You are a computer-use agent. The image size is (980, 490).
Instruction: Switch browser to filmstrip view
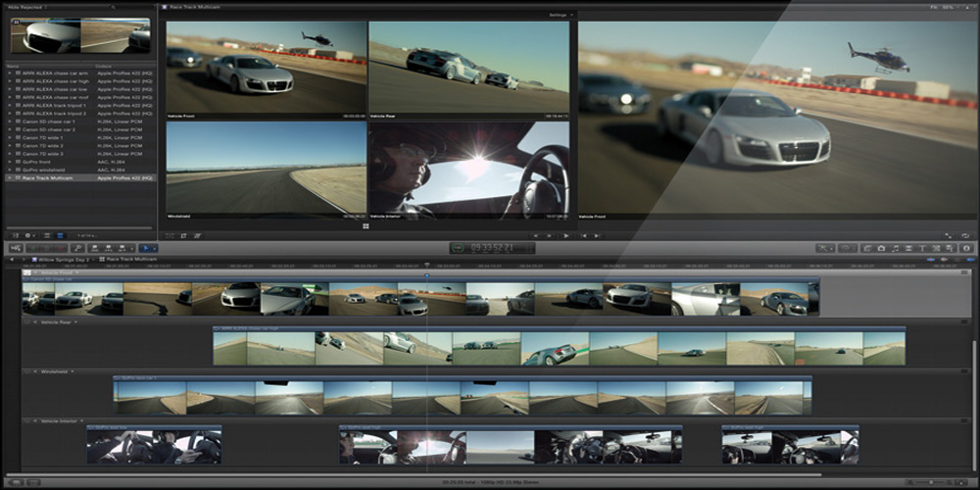coord(46,235)
